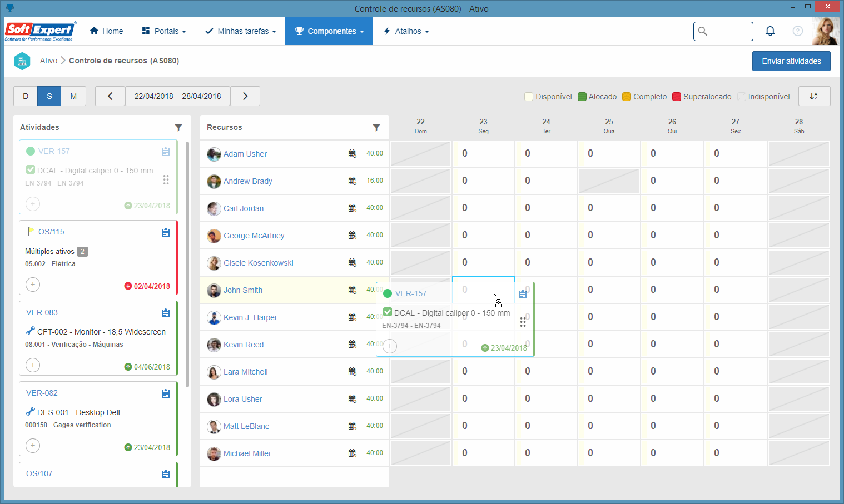The image size is (844, 504).
Task: Toggle the Disponível legend checkbox
Action: (529, 97)
